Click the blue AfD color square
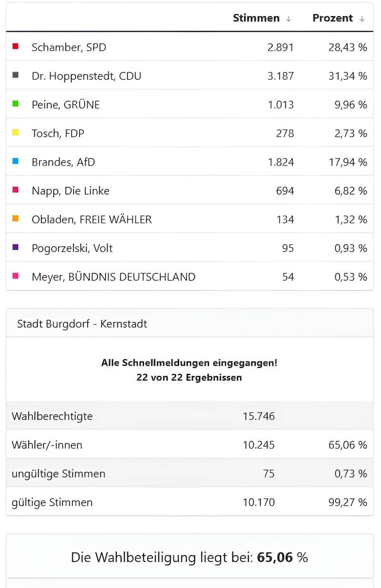381x588 pixels. point(15,161)
